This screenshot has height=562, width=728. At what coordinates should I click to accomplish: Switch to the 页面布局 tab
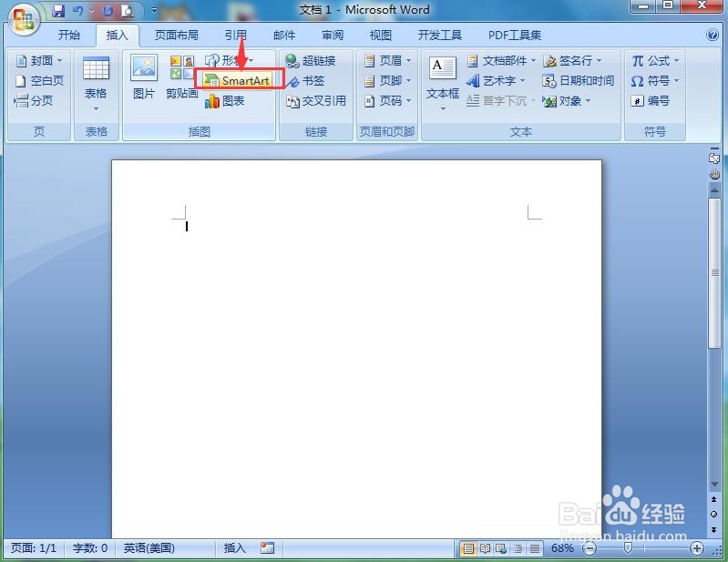coord(177,36)
